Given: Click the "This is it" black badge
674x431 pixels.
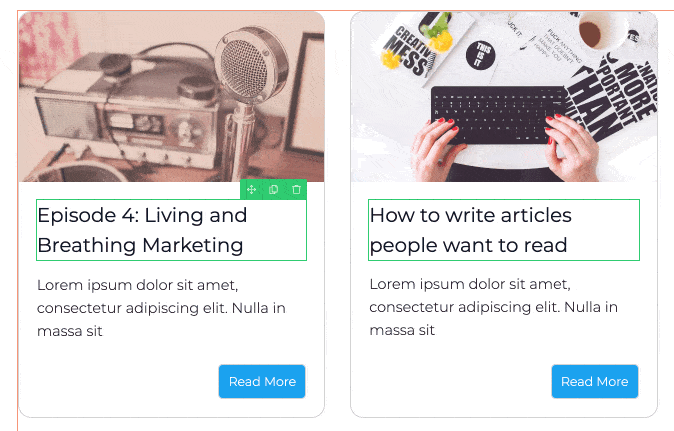Looking at the screenshot, I should [x=481, y=55].
